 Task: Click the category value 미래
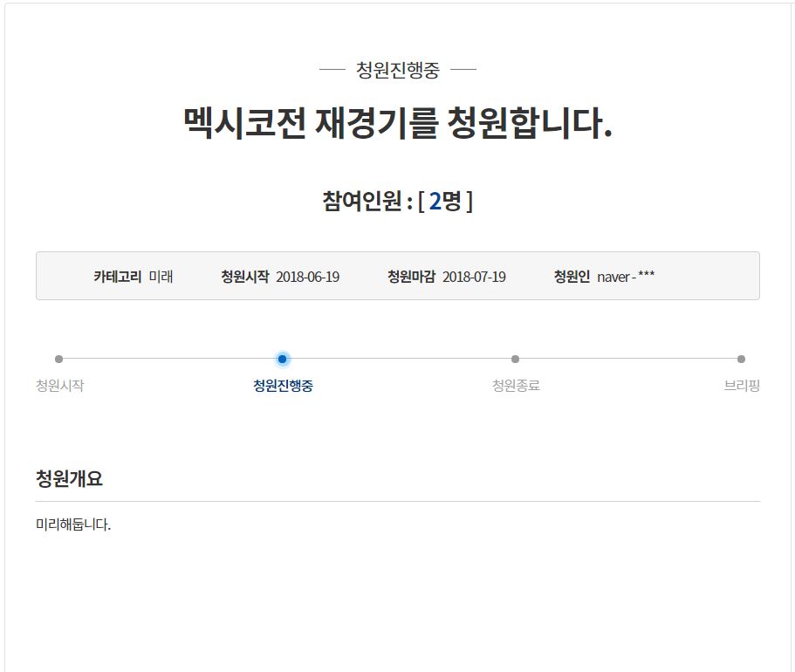pos(161,277)
